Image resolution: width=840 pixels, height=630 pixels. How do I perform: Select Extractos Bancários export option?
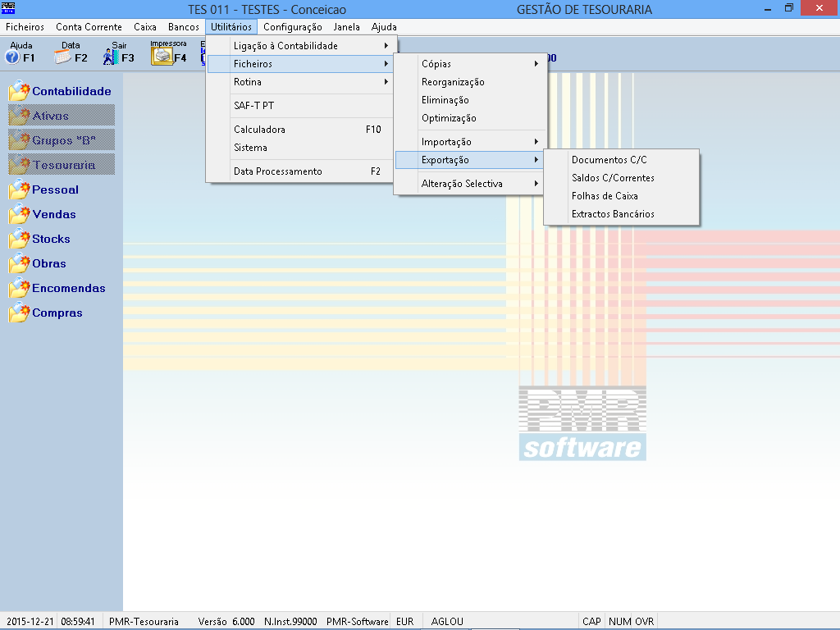point(622,214)
